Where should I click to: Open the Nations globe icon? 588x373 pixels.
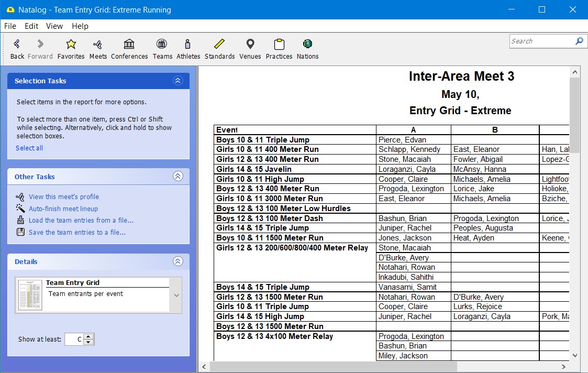(307, 49)
